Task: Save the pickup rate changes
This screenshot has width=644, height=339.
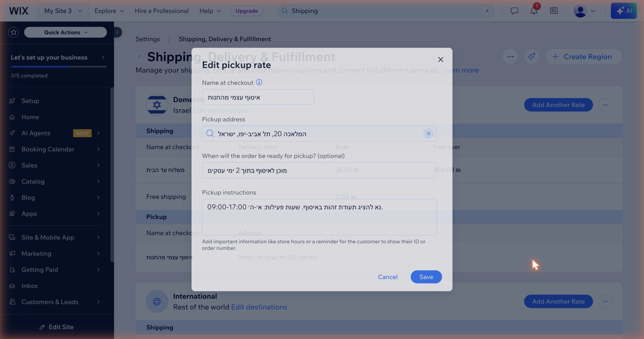Action: click(426, 277)
